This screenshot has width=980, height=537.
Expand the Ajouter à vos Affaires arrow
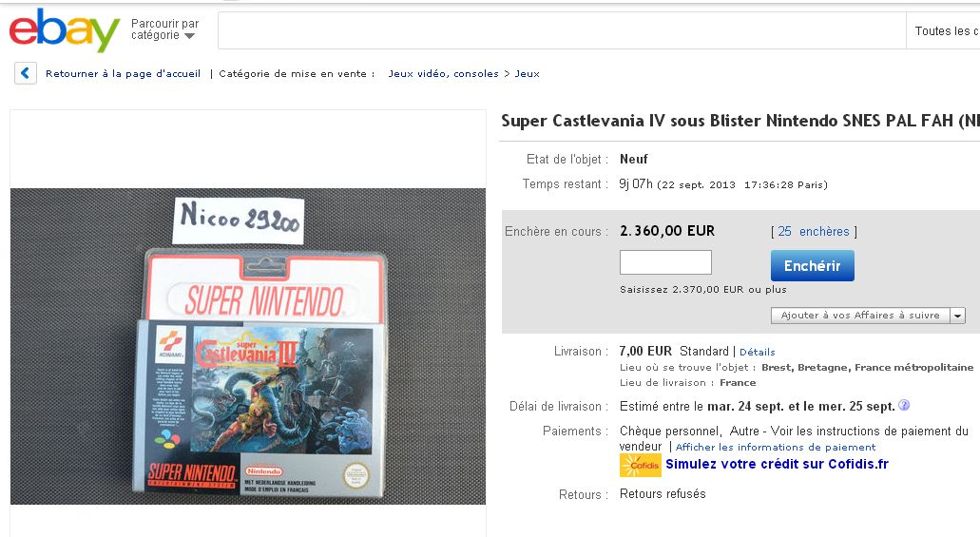pyautogui.click(x=957, y=316)
